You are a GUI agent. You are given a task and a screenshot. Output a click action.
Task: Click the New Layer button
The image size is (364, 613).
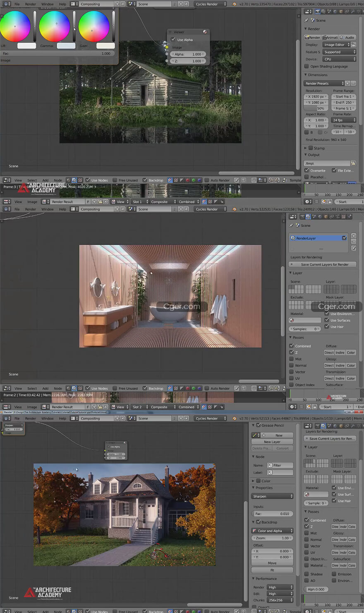tap(272, 442)
